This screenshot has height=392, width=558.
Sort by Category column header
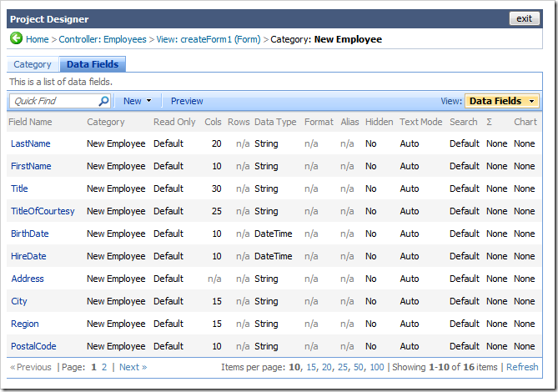pyautogui.click(x=106, y=122)
